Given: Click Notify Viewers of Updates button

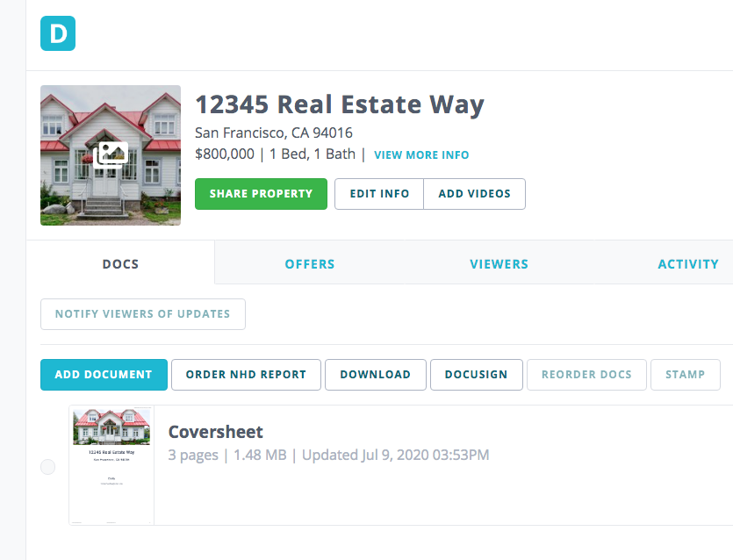Looking at the screenshot, I should pos(142,313).
